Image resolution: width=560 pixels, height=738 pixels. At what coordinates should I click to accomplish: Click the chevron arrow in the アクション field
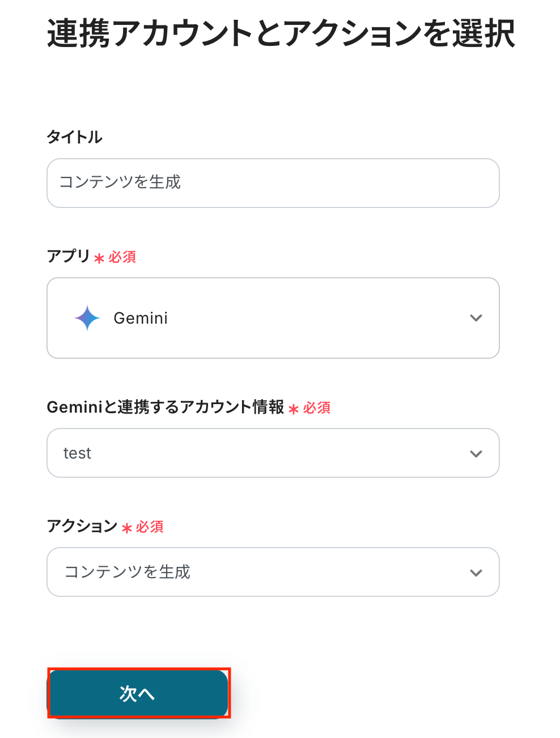[476, 572]
